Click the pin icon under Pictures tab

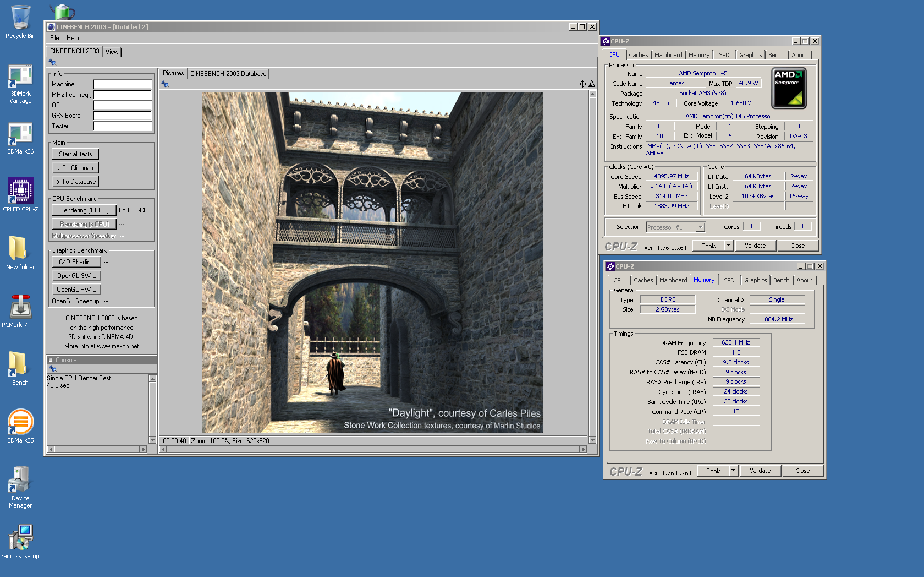point(165,84)
